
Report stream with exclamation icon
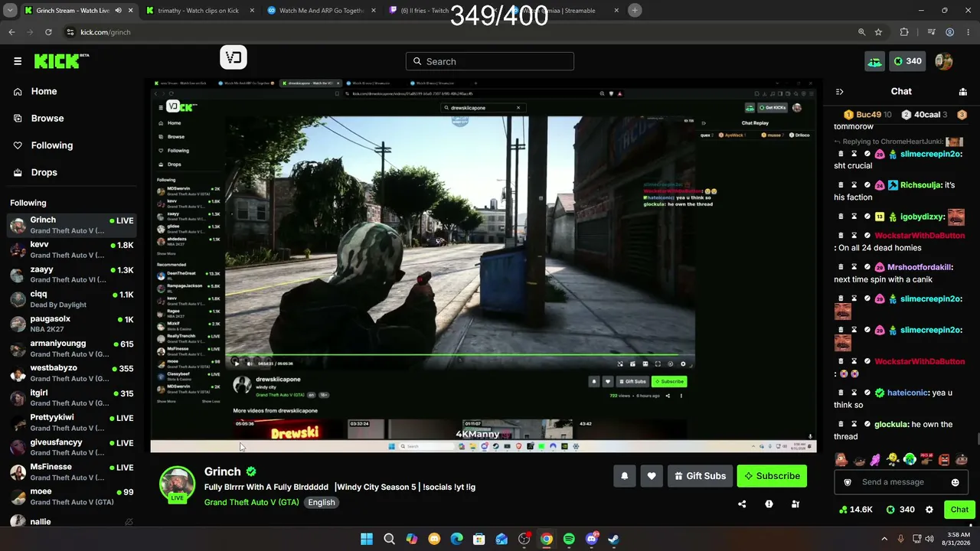pos(769,504)
